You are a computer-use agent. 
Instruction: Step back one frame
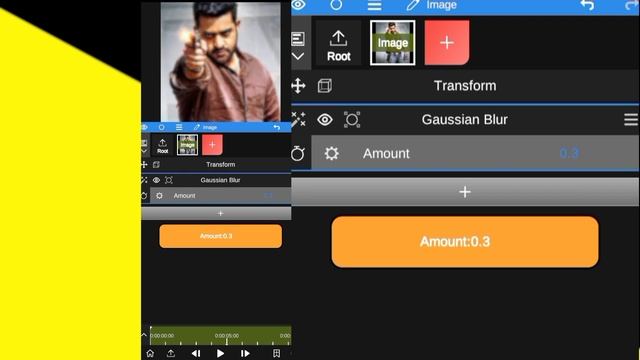196,353
